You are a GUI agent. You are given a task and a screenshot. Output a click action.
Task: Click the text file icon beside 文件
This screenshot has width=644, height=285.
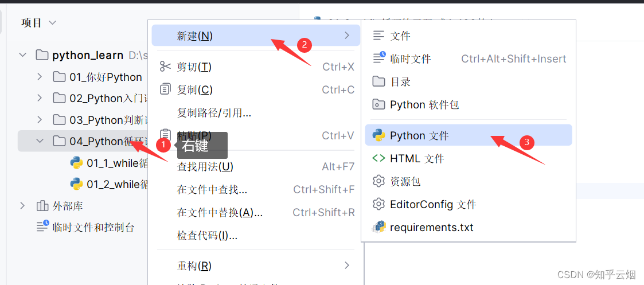tap(378, 36)
